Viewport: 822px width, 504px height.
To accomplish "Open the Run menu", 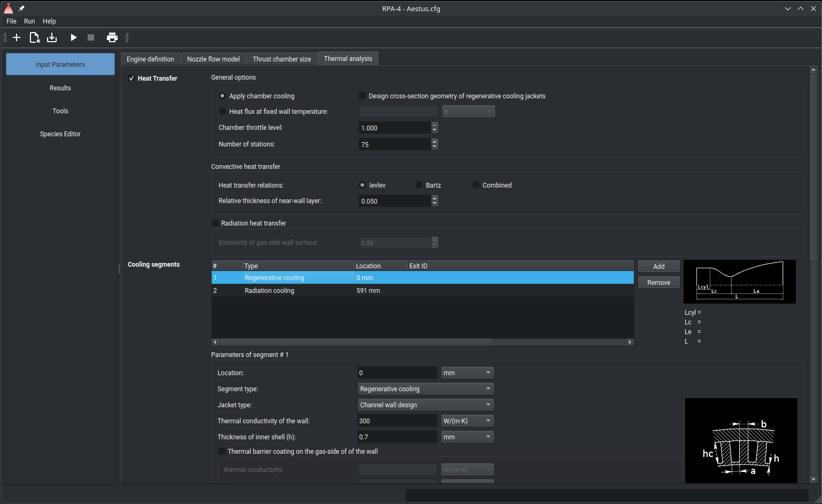I will coord(29,21).
